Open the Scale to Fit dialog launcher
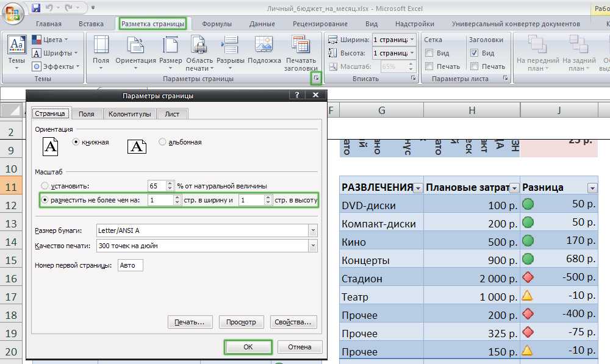This screenshot has width=610, height=364. 413,78
